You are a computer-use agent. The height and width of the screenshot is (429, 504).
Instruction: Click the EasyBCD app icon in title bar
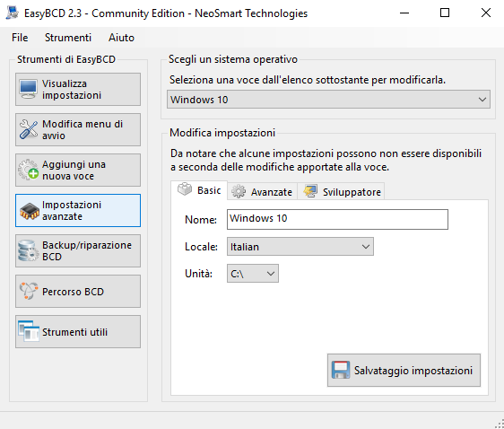click(13, 13)
